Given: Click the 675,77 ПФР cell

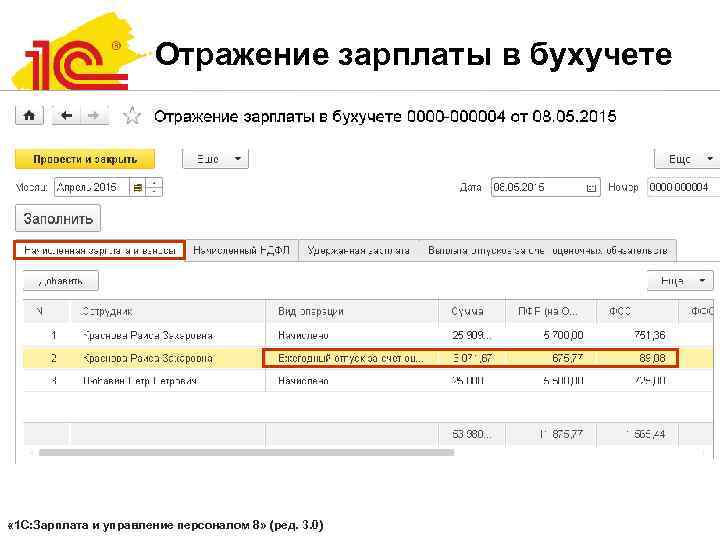Looking at the screenshot, I should (568, 358).
